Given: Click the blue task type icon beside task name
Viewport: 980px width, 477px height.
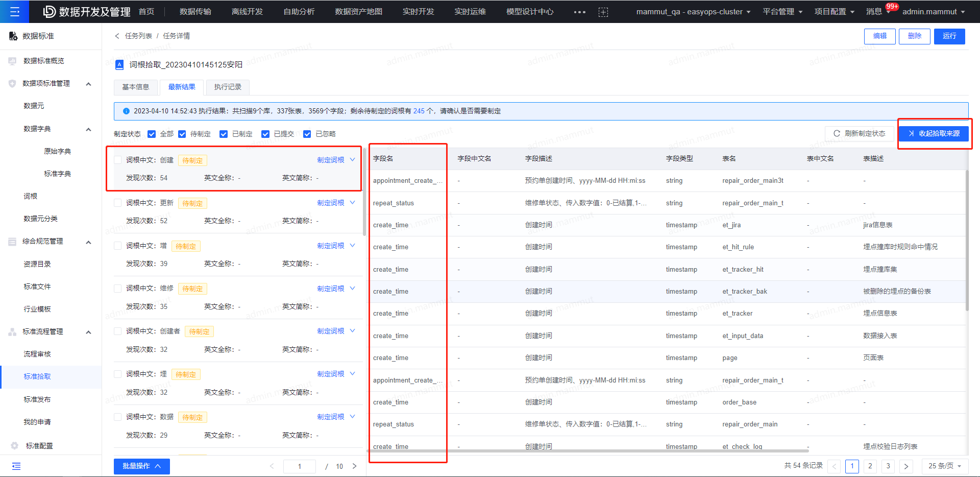Looking at the screenshot, I should (119, 64).
